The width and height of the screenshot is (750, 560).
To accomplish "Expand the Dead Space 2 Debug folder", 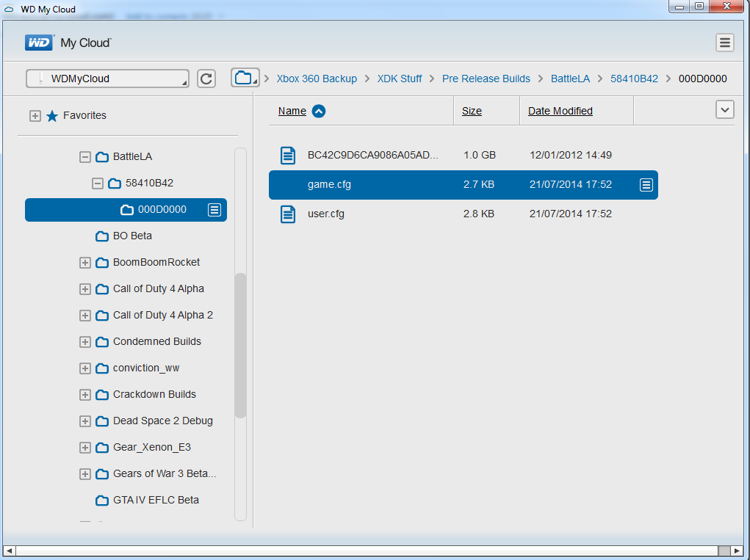I will click(85, 421).
